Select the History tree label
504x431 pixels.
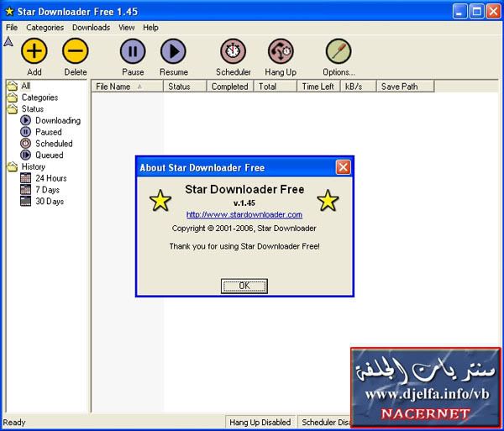33,167
